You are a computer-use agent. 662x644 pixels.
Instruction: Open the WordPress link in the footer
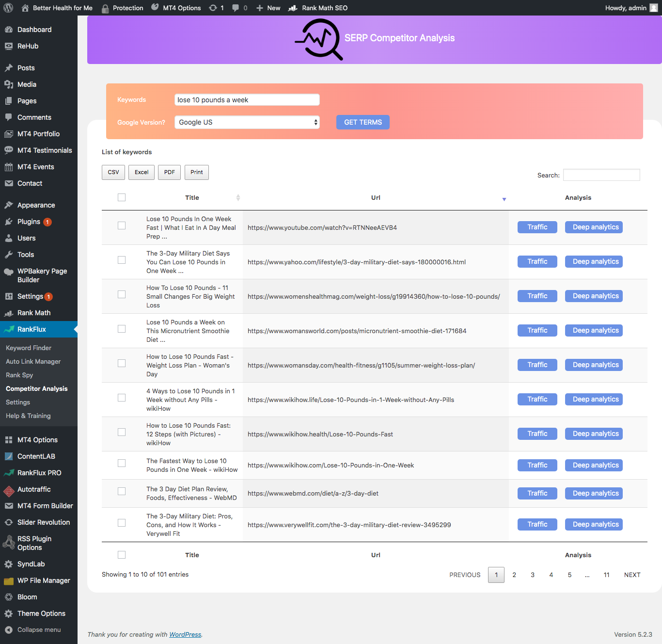point(185,634)
